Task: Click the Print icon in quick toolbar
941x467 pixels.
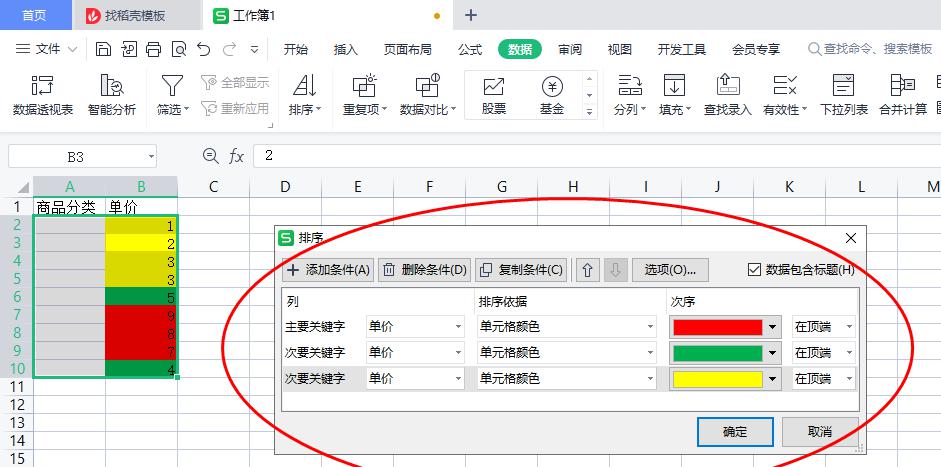Action: click(x=154, y=49)
